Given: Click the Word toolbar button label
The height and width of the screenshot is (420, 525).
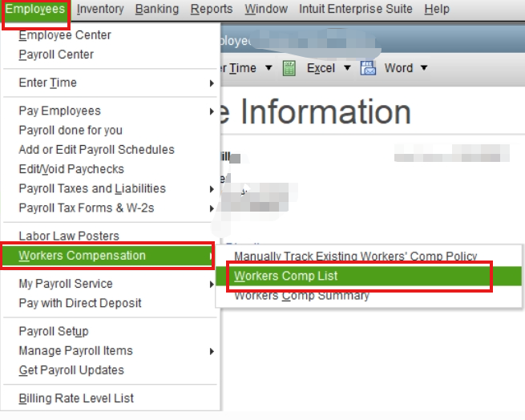Looking at the screenshot, I should [398, 68].
